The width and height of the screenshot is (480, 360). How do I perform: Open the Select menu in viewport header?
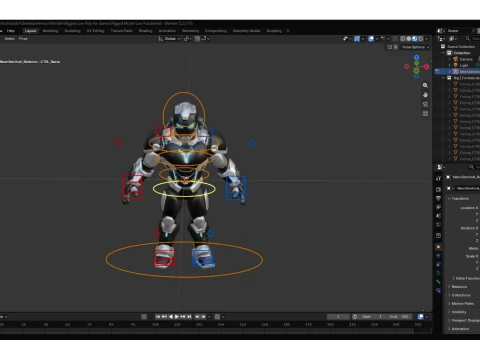[9, 39]
